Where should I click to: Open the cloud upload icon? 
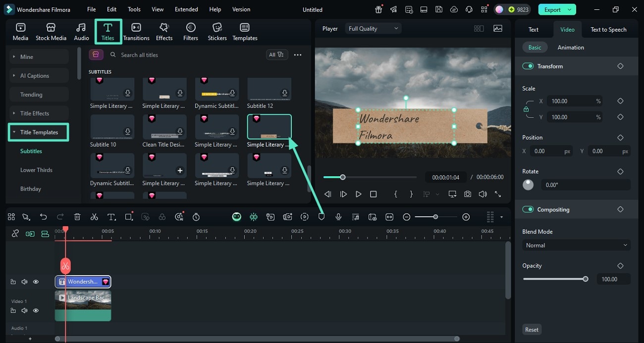[x=454, y=9]
